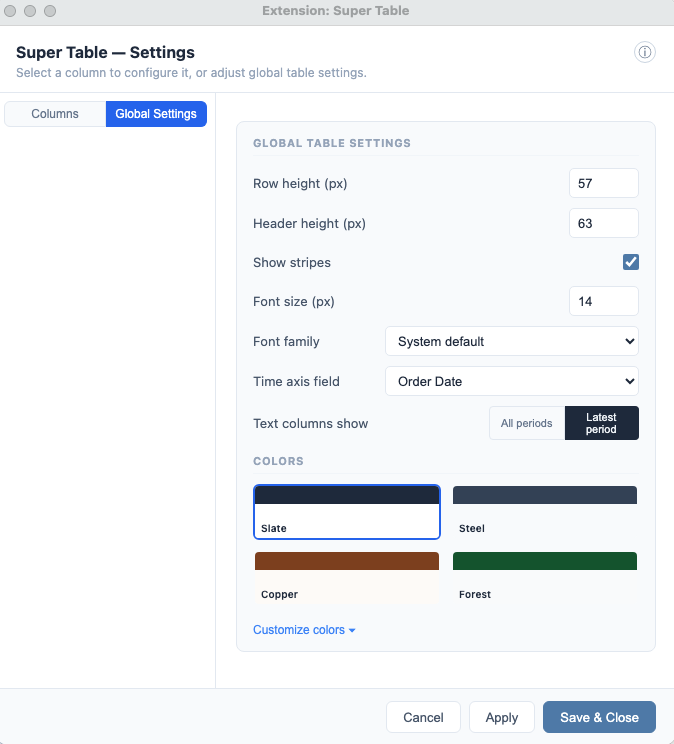Select All periods for text columns

[527, 423]
